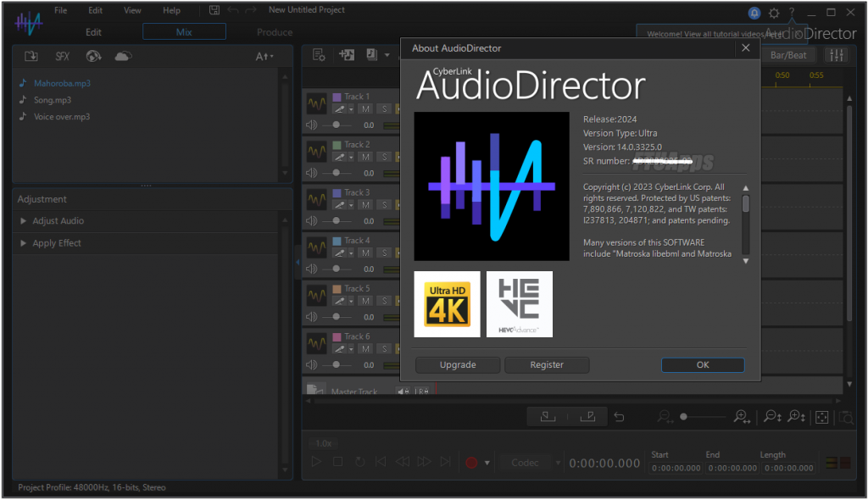Click the vertical zoom out magnifier
Image resolution: width=868 pixels, height=500 pixels.
pos(772,416)
